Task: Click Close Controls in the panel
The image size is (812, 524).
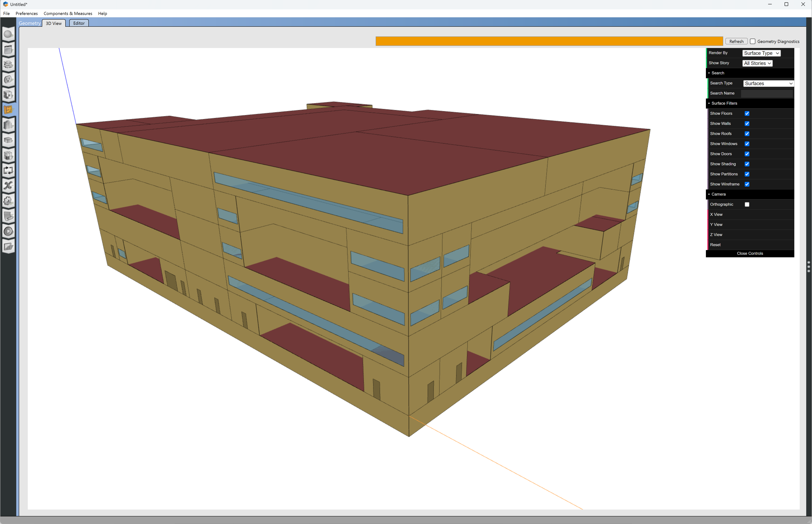Action: [750, 254]
